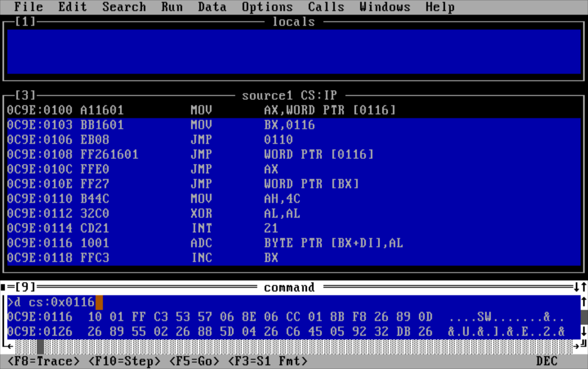This screenshot has width=588, height=369.
Task: Select the MOV BX,0116 instruction line
Action: point(294,125)
